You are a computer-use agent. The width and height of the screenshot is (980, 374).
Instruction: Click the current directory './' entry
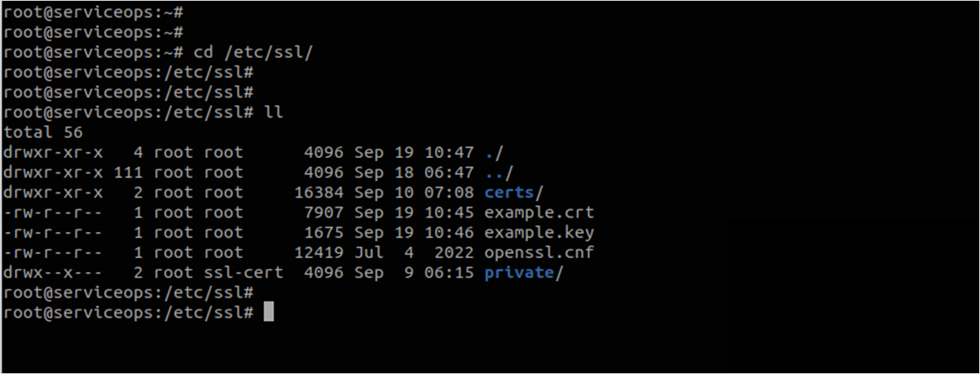(x=494, y=152)
